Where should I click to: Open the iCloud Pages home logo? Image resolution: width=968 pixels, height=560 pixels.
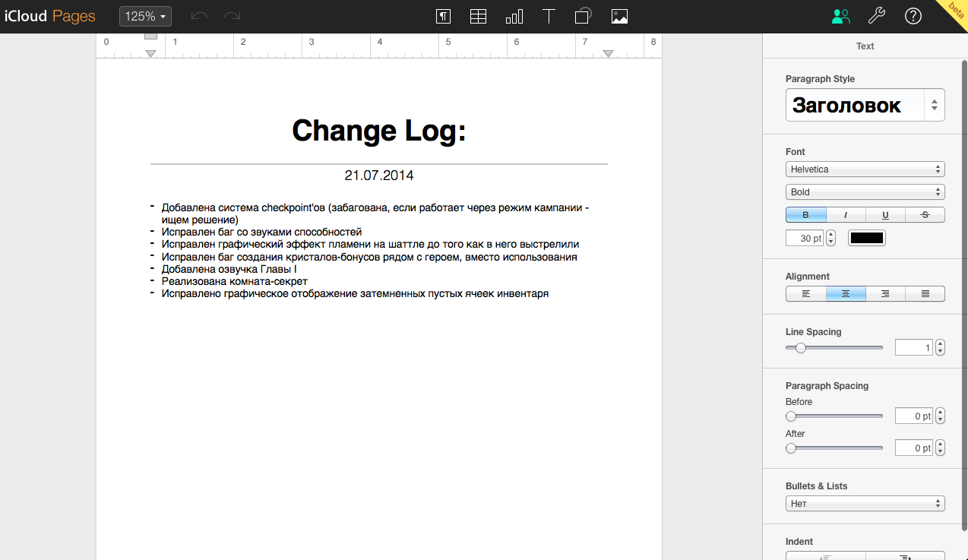point(49,16)
